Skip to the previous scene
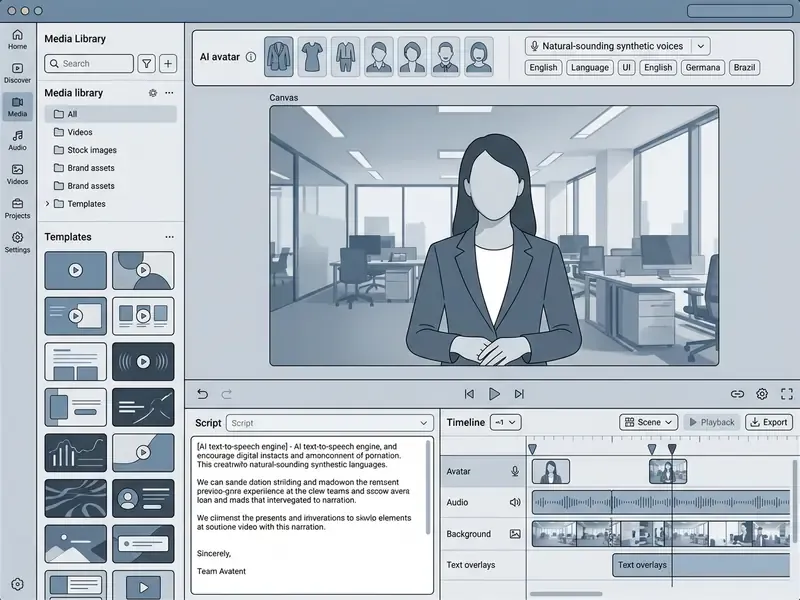 point(469,394)
